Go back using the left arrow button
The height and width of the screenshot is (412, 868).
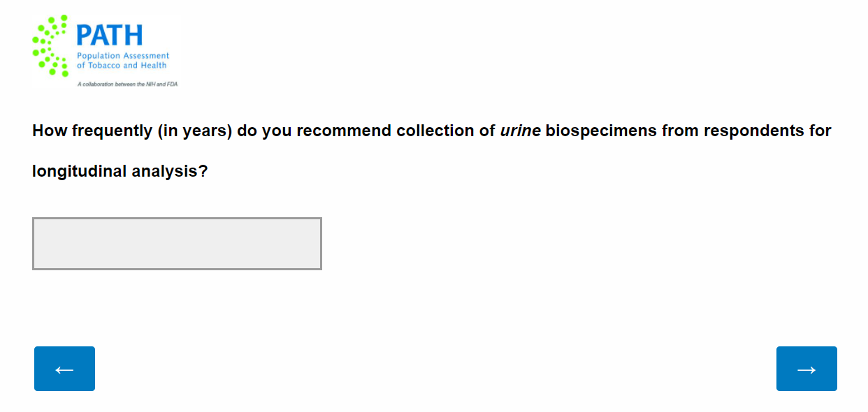coord(64,369)
